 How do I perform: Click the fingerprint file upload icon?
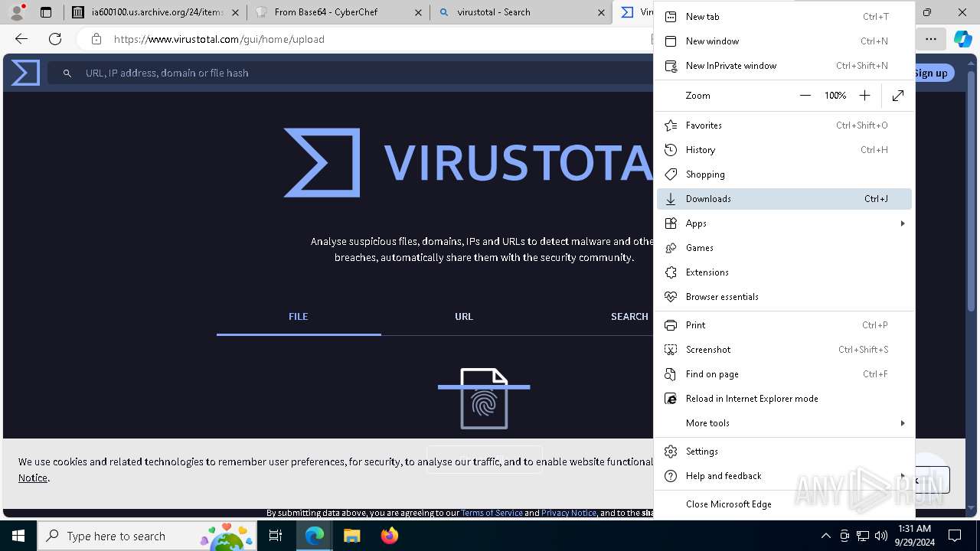click(x=484, y=399)
